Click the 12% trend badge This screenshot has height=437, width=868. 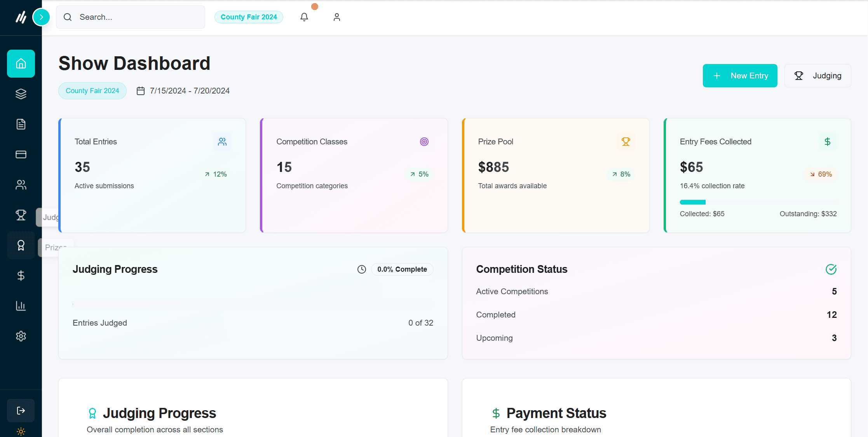(216, 174)
